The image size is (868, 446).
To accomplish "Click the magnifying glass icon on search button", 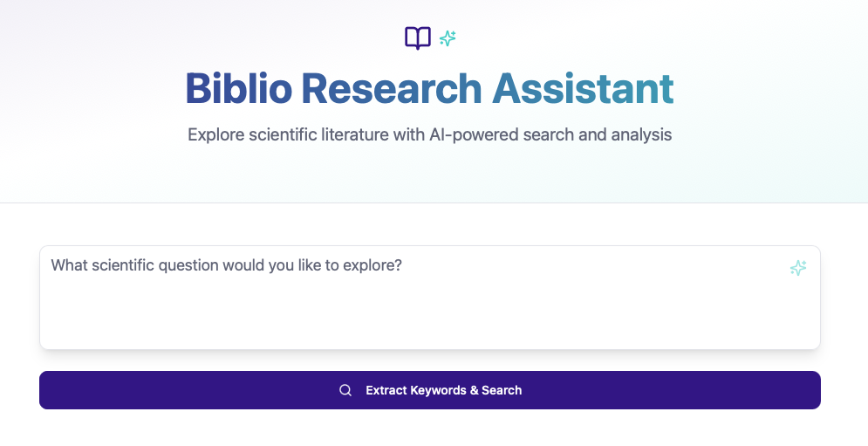I will (x=345, y=390).
